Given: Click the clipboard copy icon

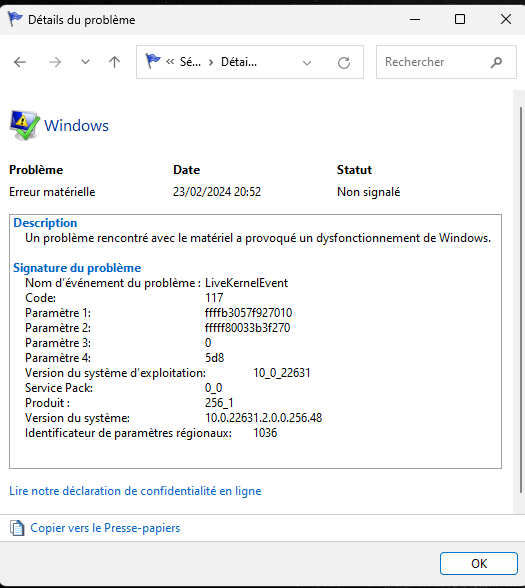Looking at the screenshot, I should (17, 528).
